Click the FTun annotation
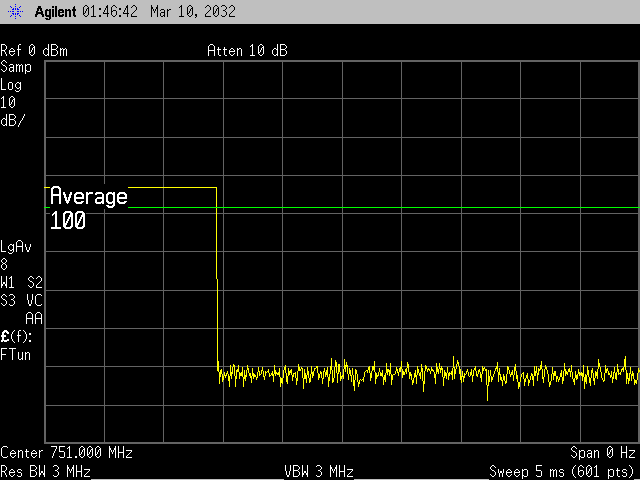 coord(16,355)
